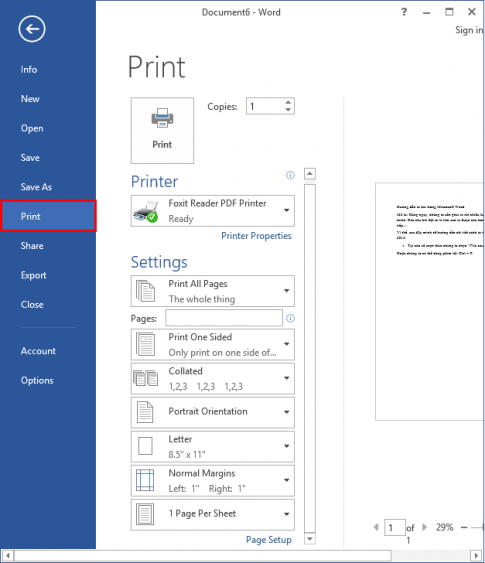Image resolution: width=485 pixels, height=563 pixels.
Task: Open the Page Setup link
Action: pos(269,540)
